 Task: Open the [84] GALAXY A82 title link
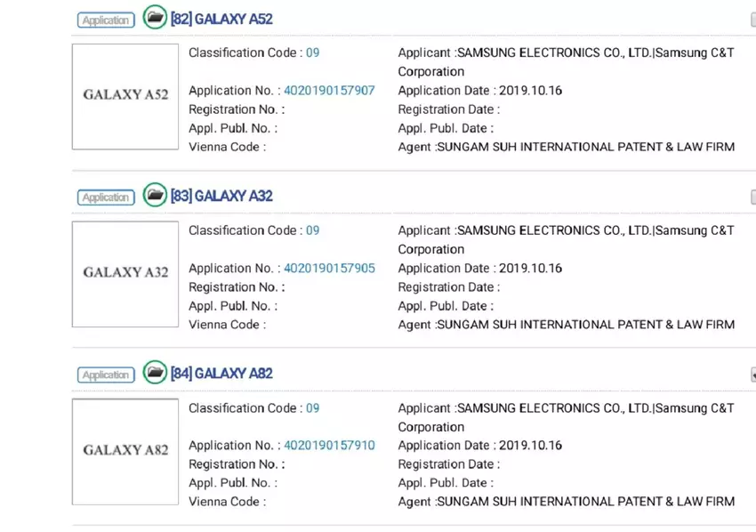tap(221, 374)
